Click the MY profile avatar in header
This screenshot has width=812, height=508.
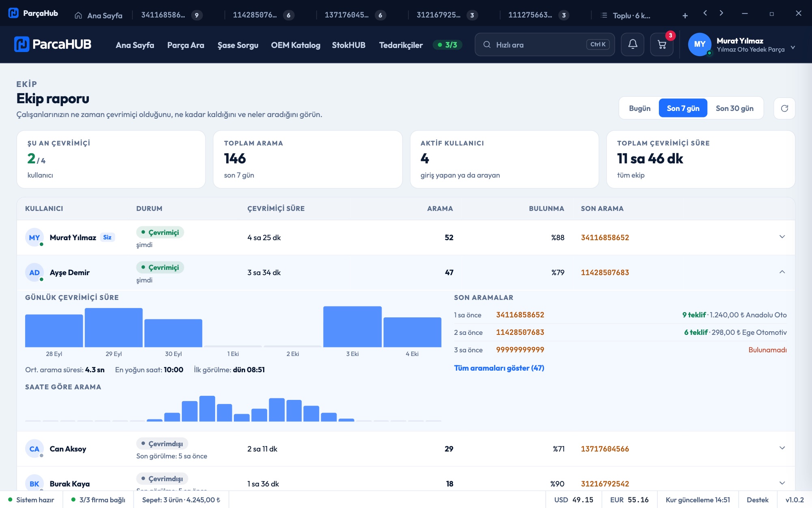click(700, 44)
